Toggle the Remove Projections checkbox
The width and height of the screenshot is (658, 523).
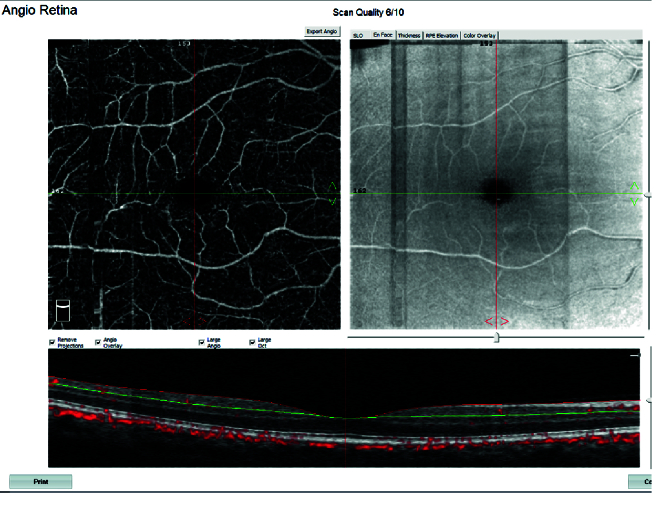click(x=52, y=342)
